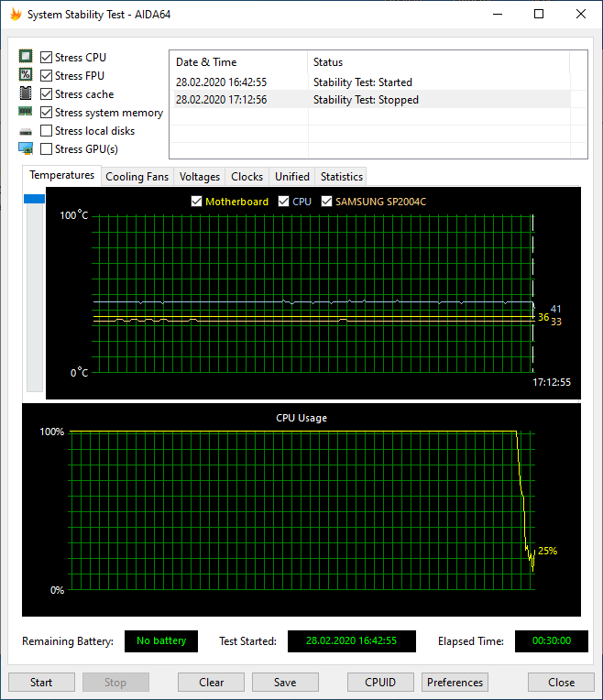Click the Save button
The image size is (603, 700).
click(285, 683)
